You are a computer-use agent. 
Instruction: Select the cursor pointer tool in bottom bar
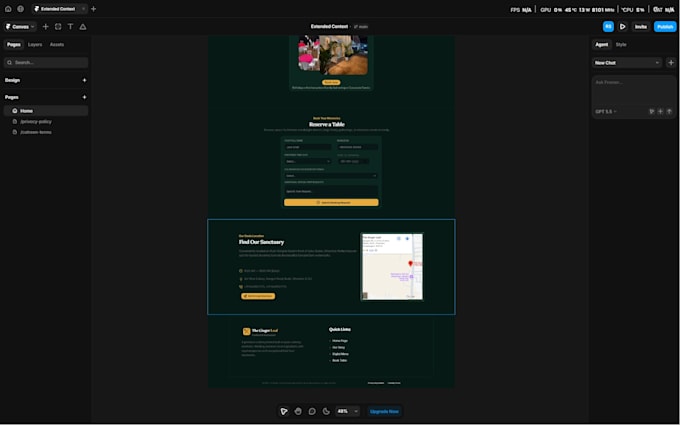(x=284, y=411)
